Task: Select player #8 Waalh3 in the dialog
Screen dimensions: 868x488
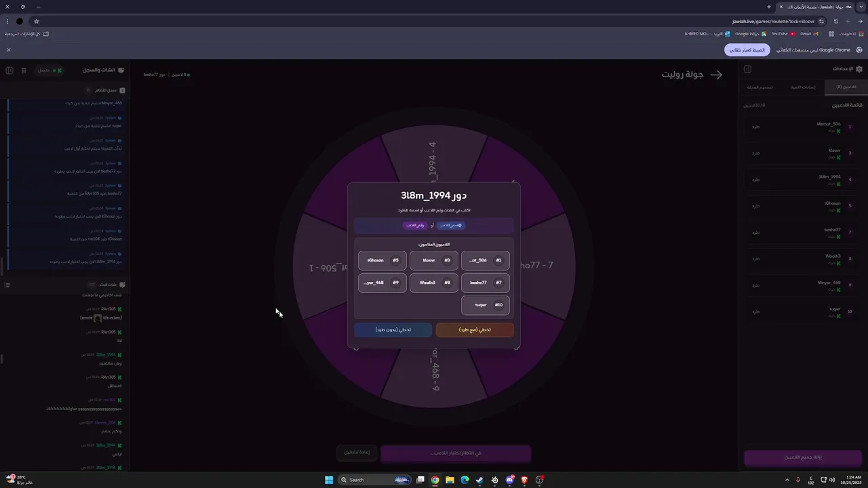Action: coord(434,283)
